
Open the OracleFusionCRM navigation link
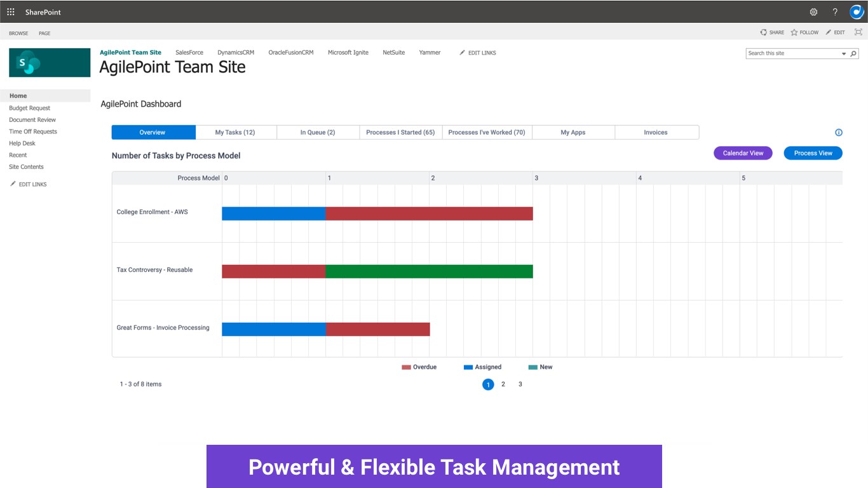tap(291, 53)
